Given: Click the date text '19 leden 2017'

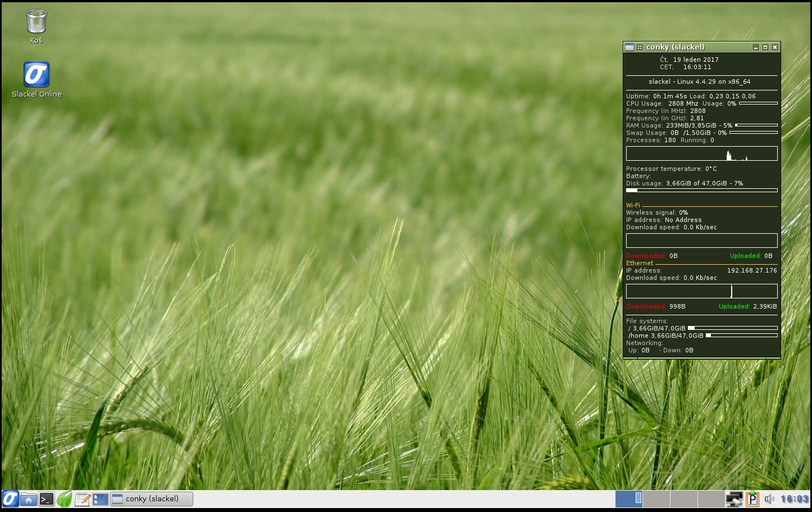Looking at the screenshot, I should [x=696, y=60].
